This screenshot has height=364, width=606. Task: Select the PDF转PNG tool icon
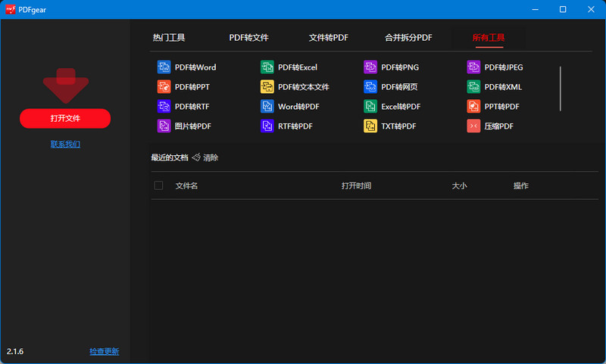click(370, 67)
